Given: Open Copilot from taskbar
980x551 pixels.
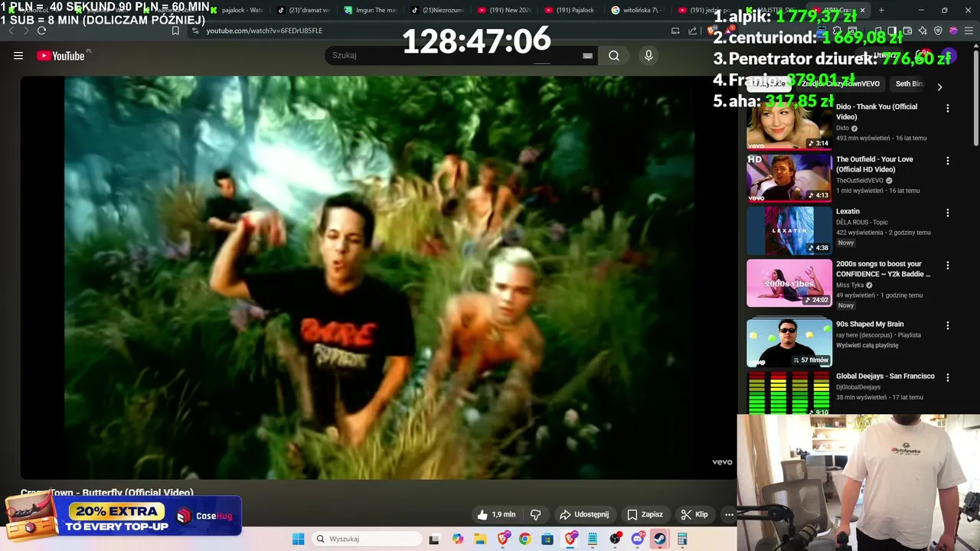Looking at the screenshot, I should (x=457, y=539).
